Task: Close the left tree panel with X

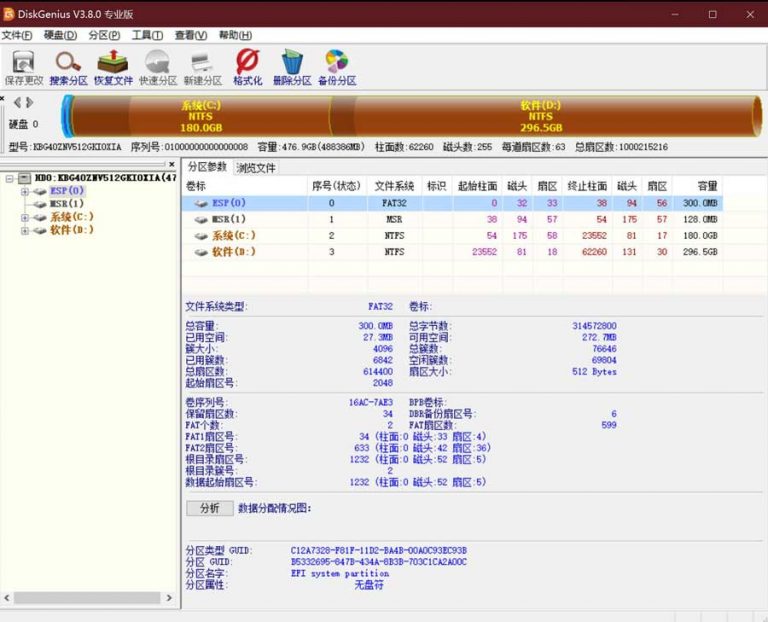Action: click(x=171, y=165)
